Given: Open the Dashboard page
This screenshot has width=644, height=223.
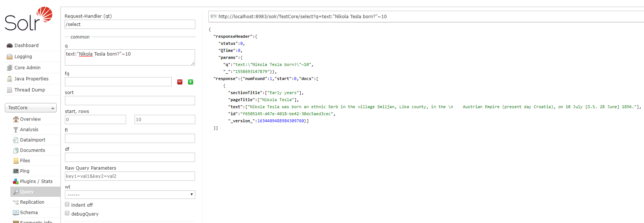Looking at the screenshot, I should point(26,46).
